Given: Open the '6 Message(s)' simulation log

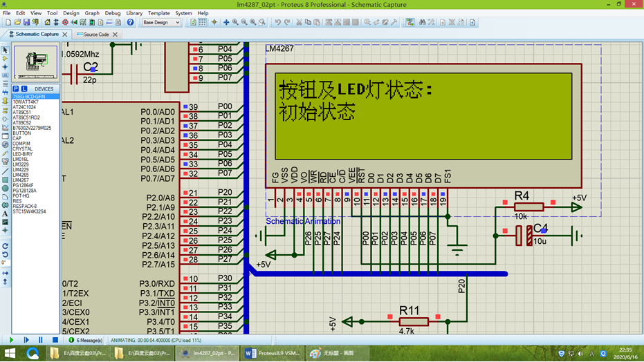Looking at the screenshot, I should pos(86,341).
